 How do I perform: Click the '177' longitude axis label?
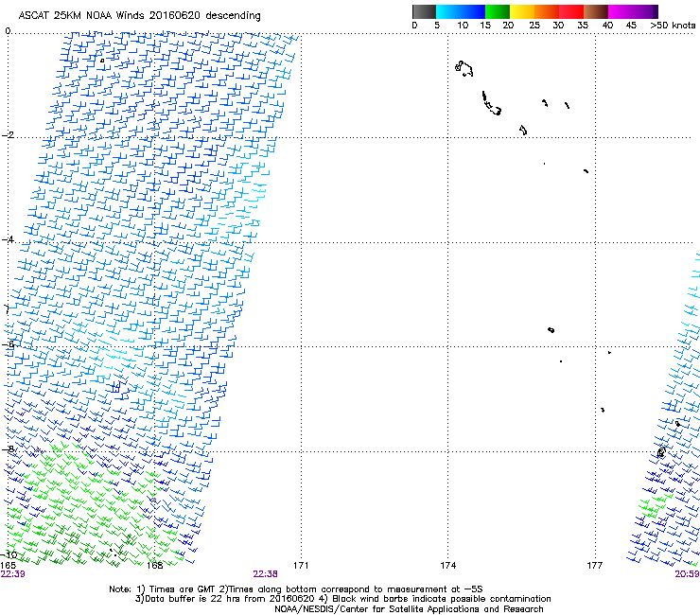coord(595,566)
